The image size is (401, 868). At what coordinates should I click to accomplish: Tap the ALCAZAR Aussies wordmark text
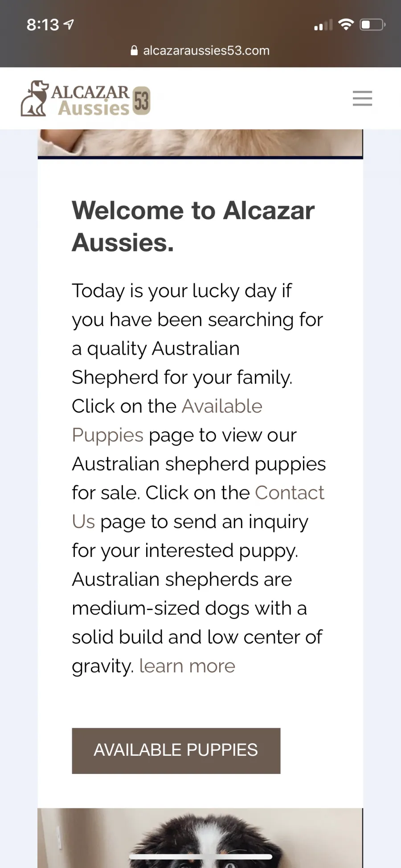tap(90, 100)
